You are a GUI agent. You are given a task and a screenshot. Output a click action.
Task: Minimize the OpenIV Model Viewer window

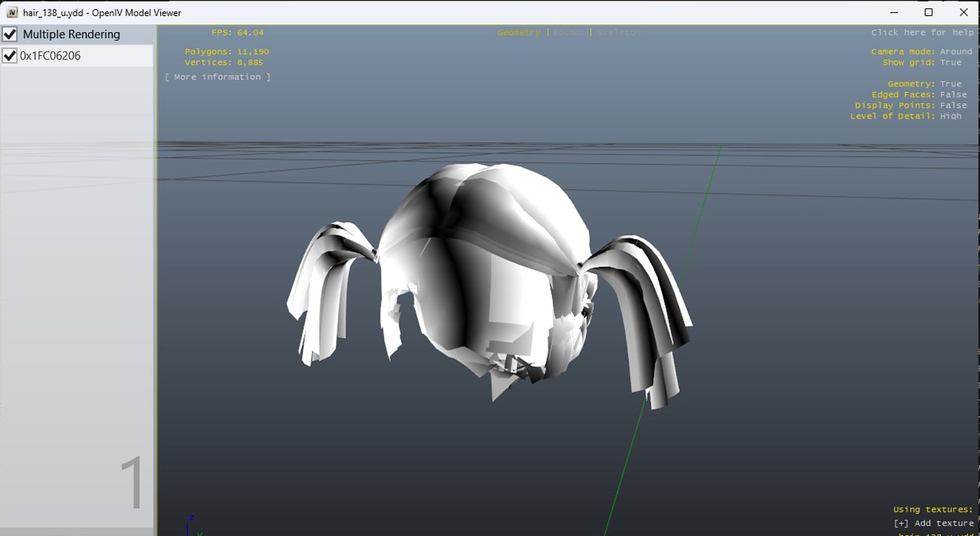894,12
